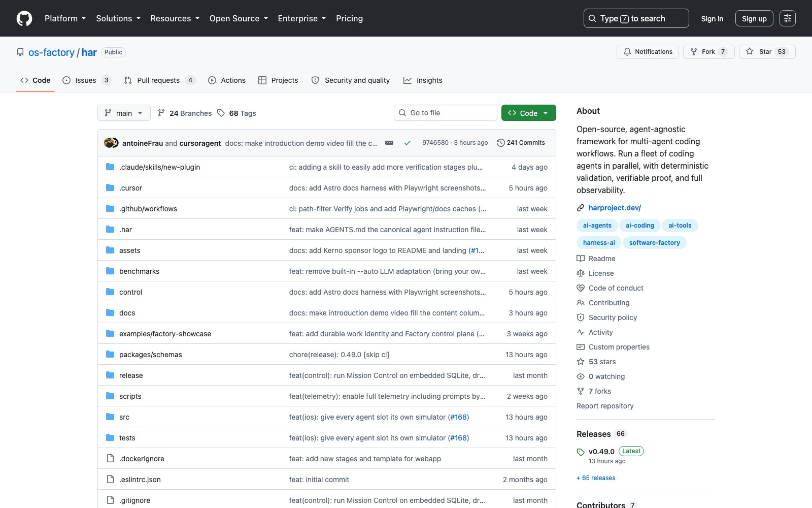Screen dimensions: 812x508
Task: Expand commit message ellipsis button
Action: click(x=389, y=143)
